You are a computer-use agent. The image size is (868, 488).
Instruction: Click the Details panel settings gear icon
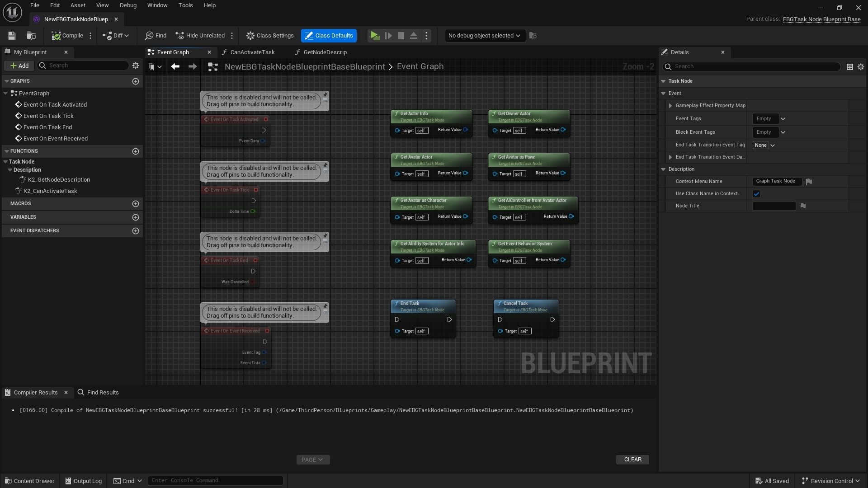click(860, 66)
